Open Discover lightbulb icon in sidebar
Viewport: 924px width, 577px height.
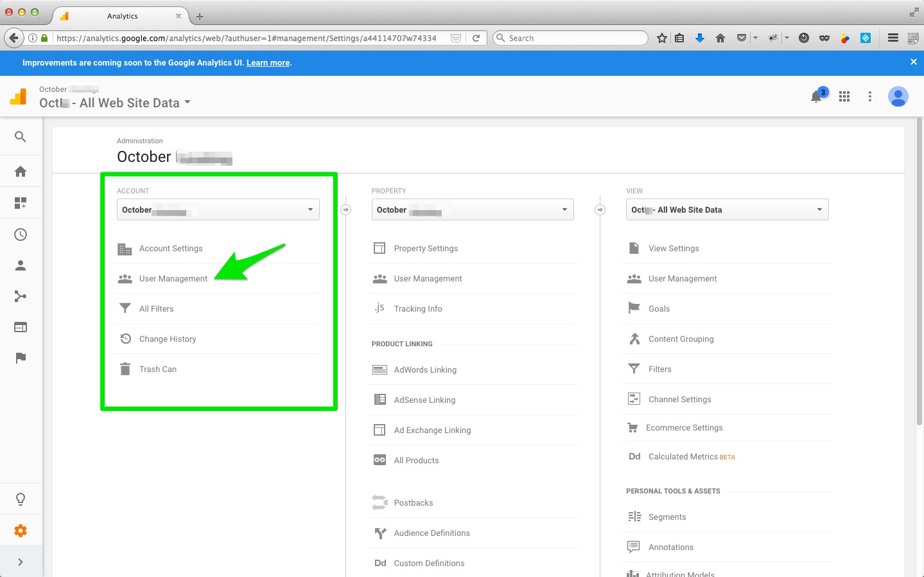point(21,499)
